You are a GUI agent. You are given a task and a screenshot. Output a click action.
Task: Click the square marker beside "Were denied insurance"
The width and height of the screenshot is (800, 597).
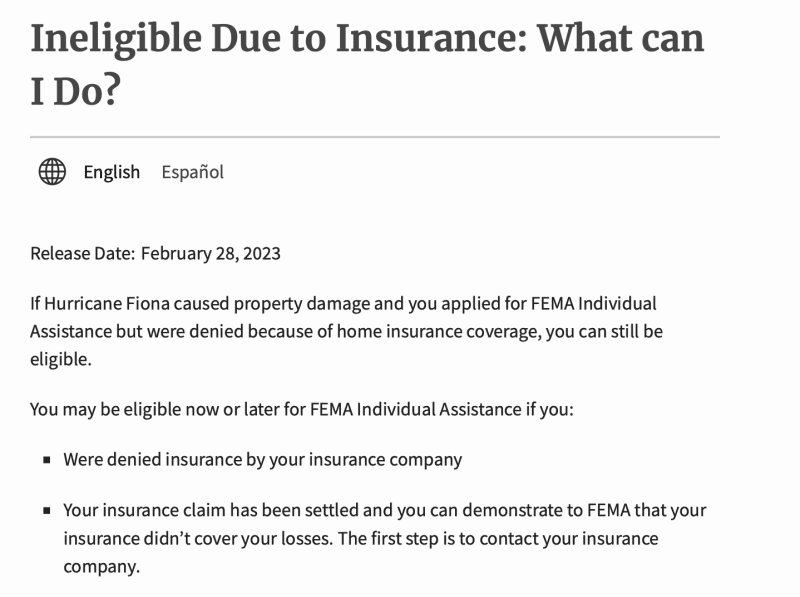pyautogui.click(x=47, y=461)
